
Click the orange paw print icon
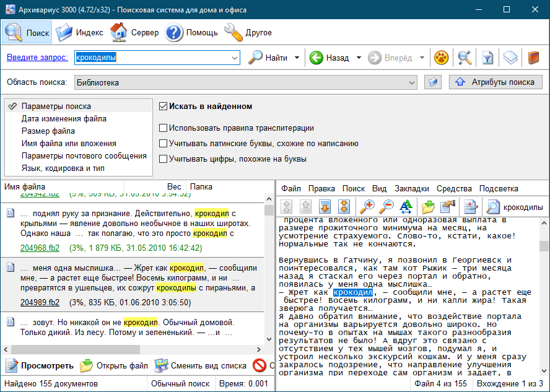pos(441,58)
